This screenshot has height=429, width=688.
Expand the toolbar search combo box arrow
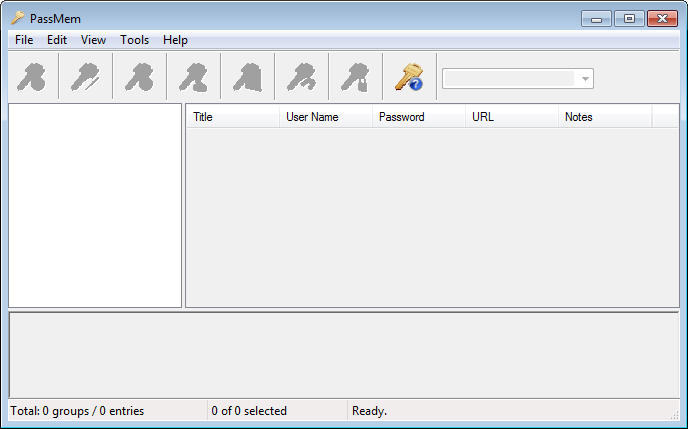[585, 79]
